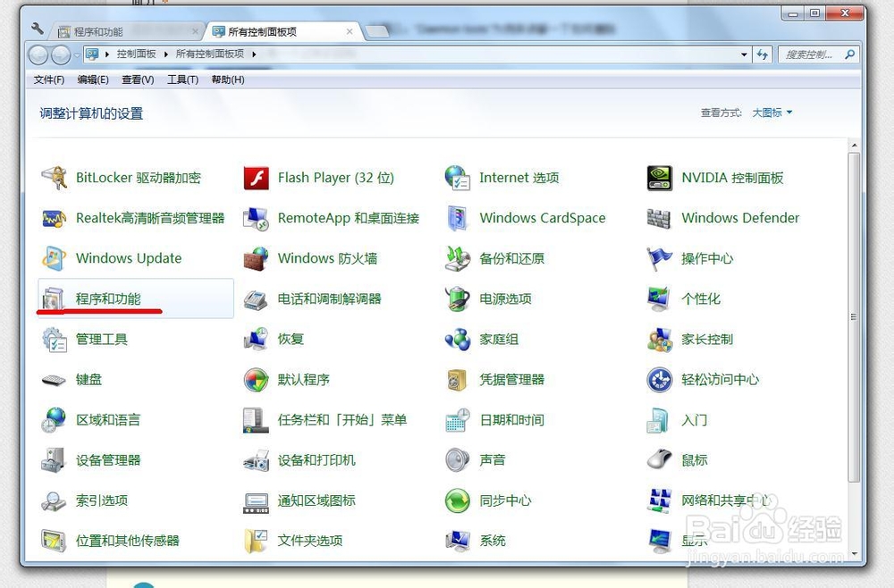Open the 位置和其他传感器 icon
Screen dimensions: 894x588
point(55,542)
